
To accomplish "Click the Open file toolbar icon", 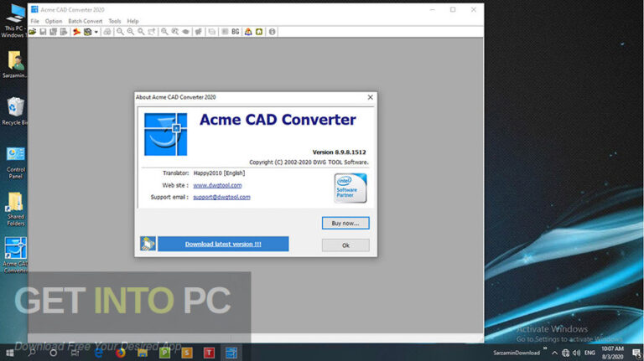I will coord(33,32).
